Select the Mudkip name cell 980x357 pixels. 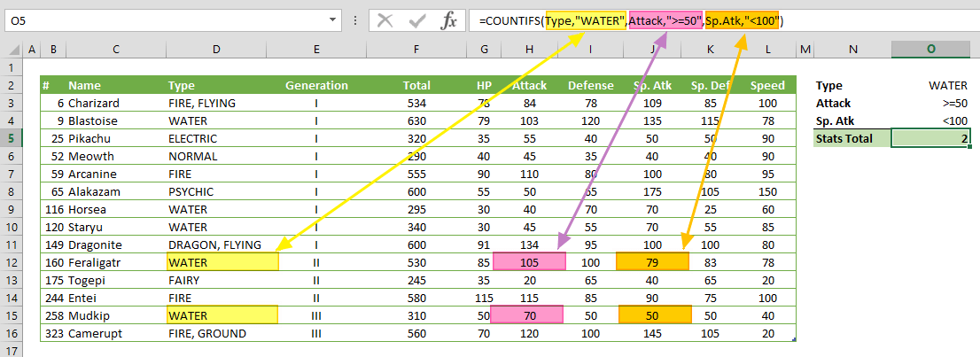pyautogui.click(x=115, y=315)
